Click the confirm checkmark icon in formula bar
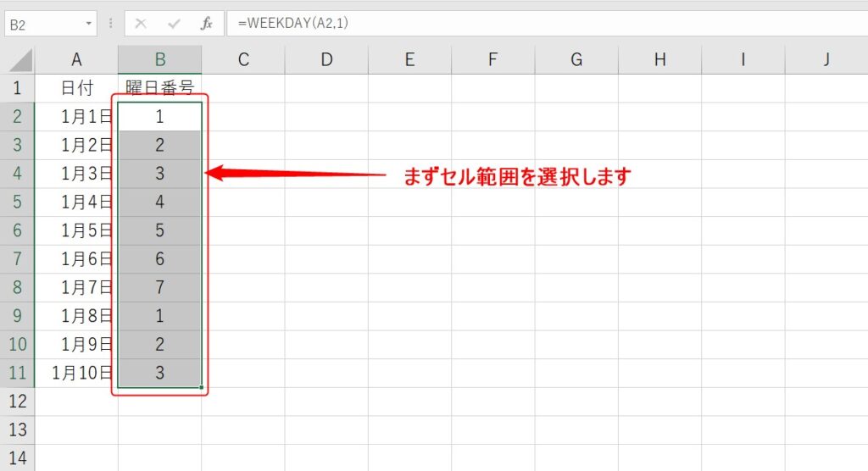Screen dimensions: 868x471 pos(174,23)
